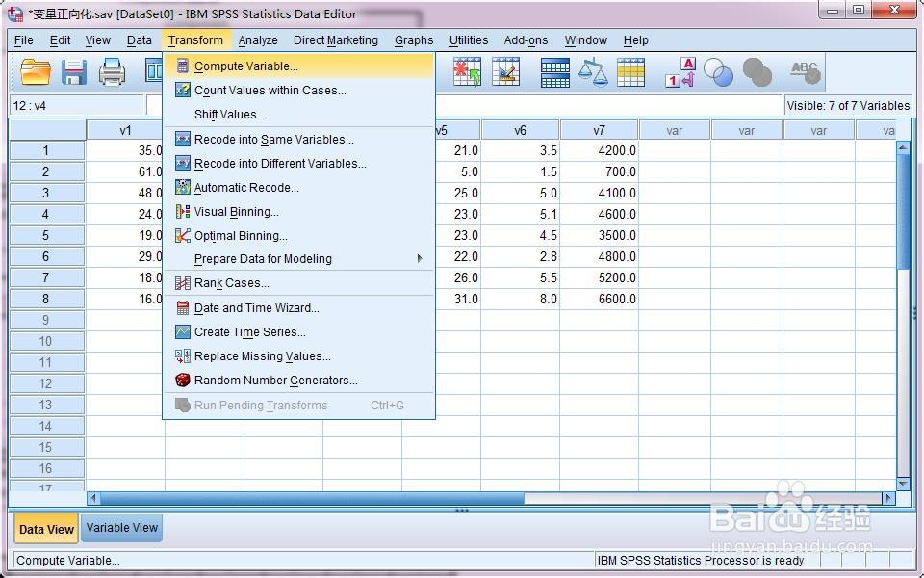Image resolution: width=924 pixels, height=578 pixels.
Task: Open Visual Binning... from the menu
Action: coord(298,212)
